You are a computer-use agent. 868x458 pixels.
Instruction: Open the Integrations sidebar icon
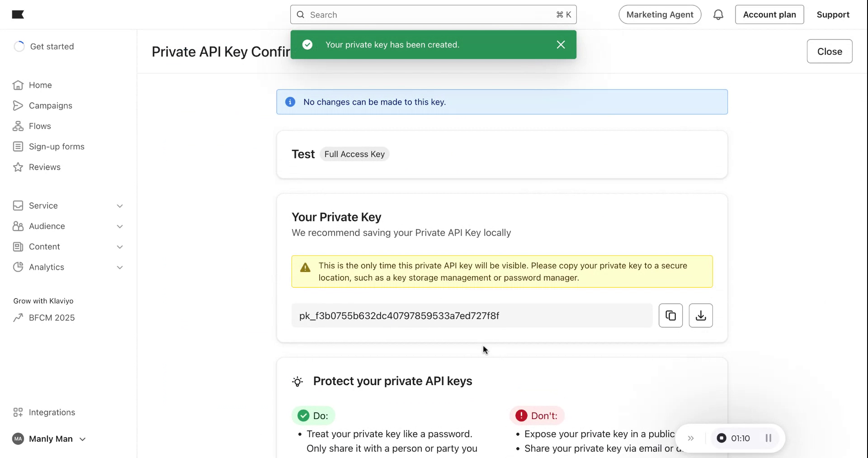(18, 412)
